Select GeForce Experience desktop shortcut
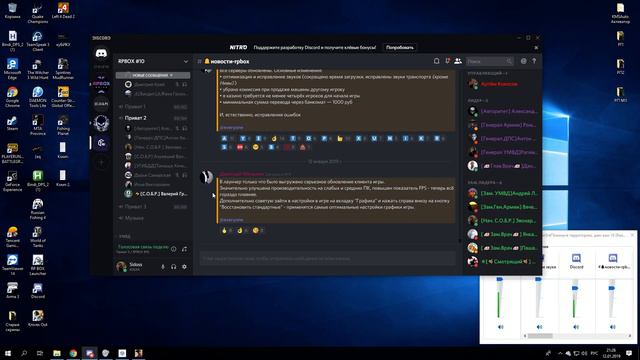This screenshot has height=360, width=640. pyautogui.click(x=12, y=181)
